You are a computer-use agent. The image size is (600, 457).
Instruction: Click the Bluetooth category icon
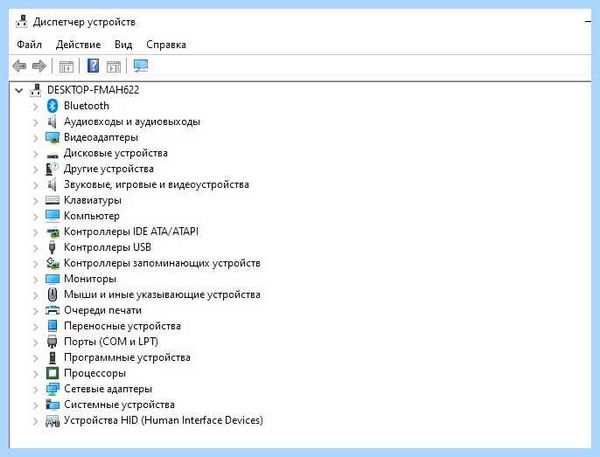click(52, 106)
